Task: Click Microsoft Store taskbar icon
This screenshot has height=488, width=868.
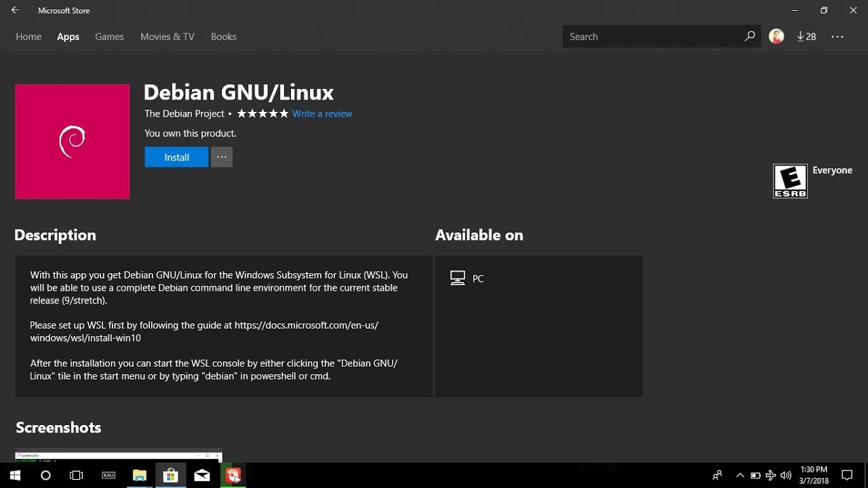Action: (x=171, y=475)
